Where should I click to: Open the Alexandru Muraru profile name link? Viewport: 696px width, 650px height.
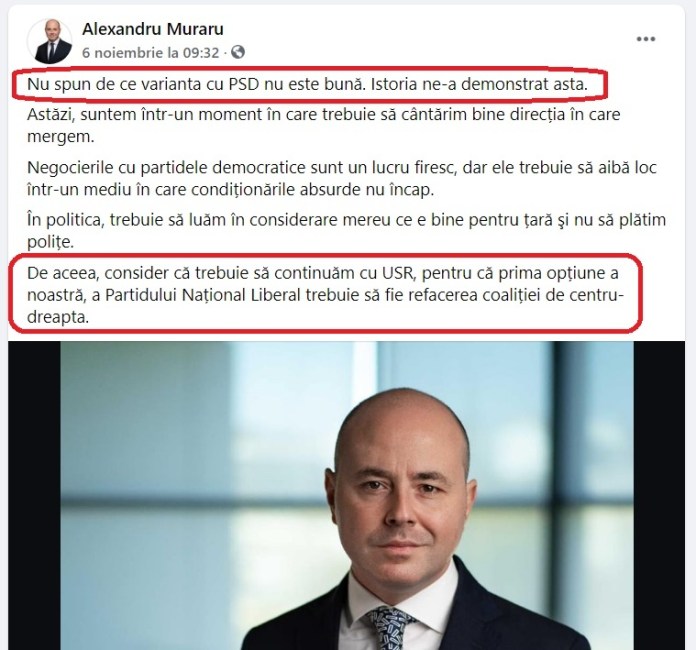153,29
